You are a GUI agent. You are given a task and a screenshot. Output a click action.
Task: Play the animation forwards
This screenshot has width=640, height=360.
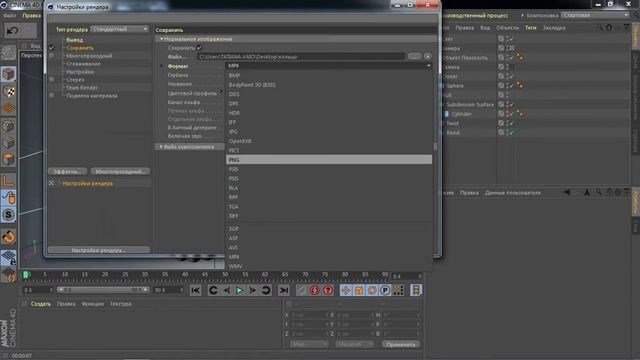(240, 290)
